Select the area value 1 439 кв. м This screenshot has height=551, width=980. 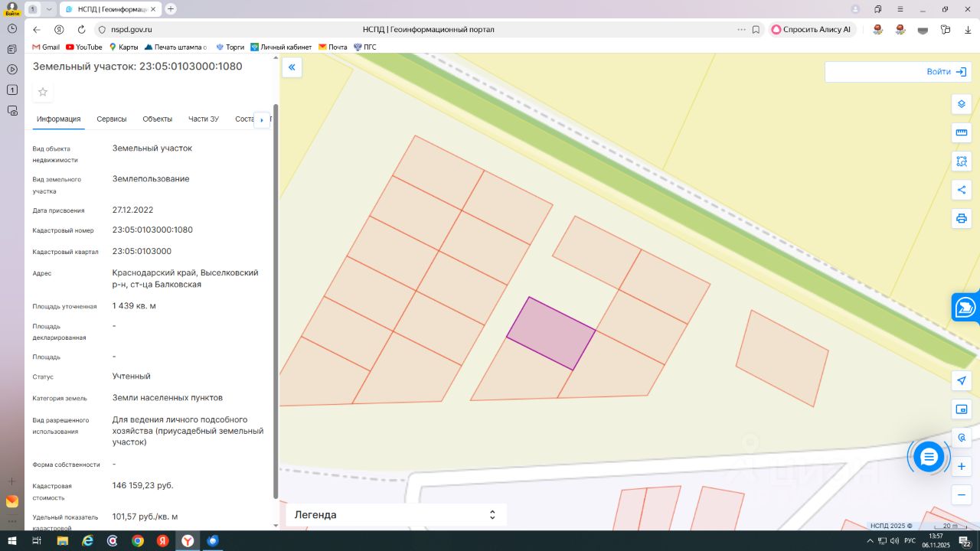134,305
